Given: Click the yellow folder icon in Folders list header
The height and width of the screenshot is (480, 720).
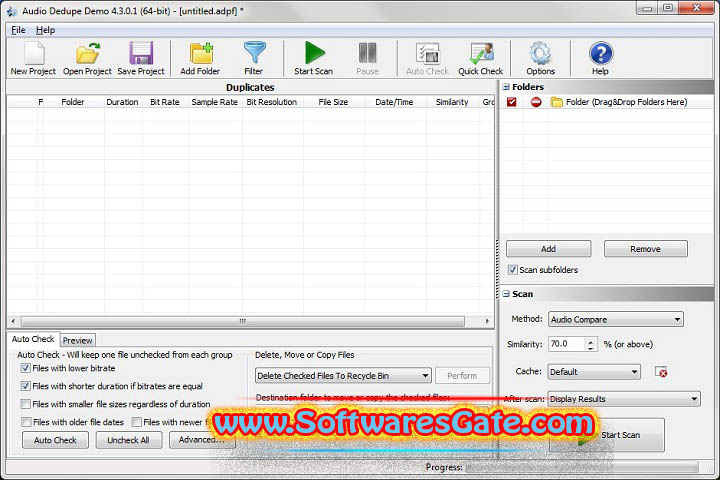Looking at the screenshot, I should (557, 102).
